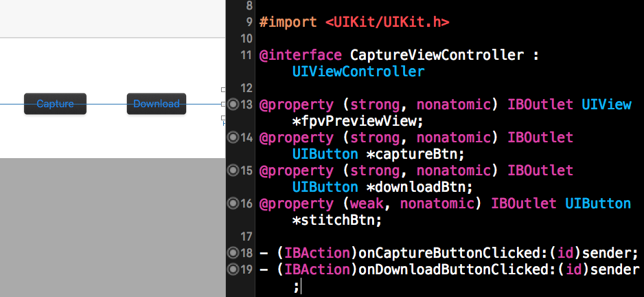Click the outlet connection circle for stitchBtn
644x297 pixels.
(232, 203)
